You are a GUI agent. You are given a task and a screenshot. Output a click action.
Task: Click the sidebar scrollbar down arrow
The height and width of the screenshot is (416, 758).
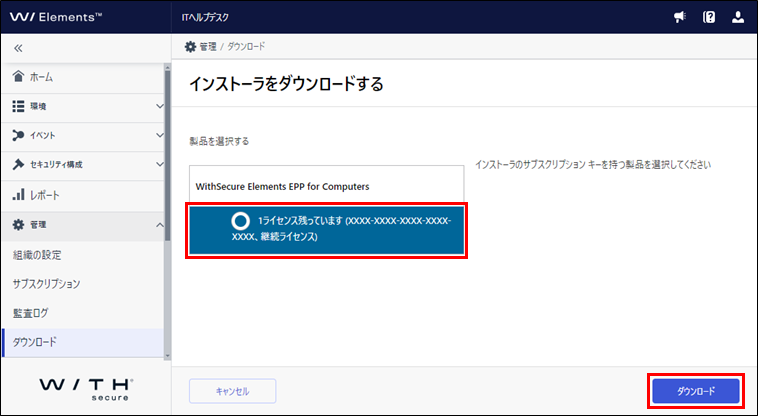click(x=168, y=356)
